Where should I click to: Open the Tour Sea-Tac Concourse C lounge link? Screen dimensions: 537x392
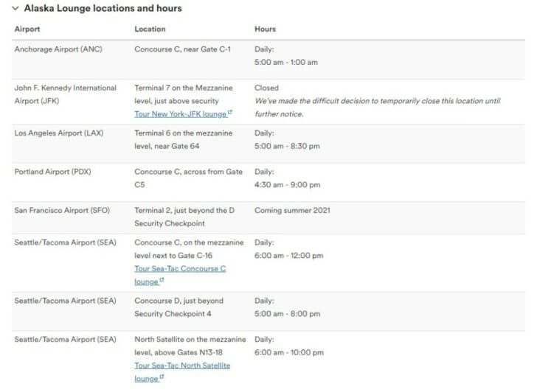click(x=180, y=269)
